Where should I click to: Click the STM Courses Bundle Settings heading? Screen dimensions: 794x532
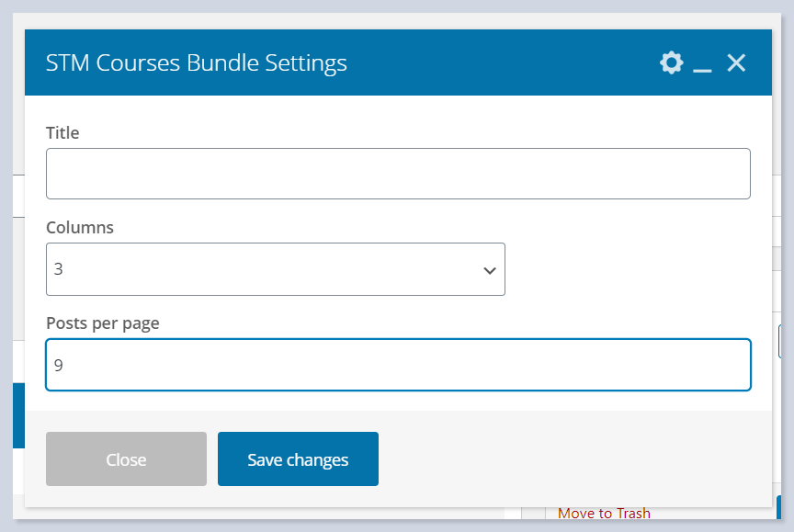(197, 62)
